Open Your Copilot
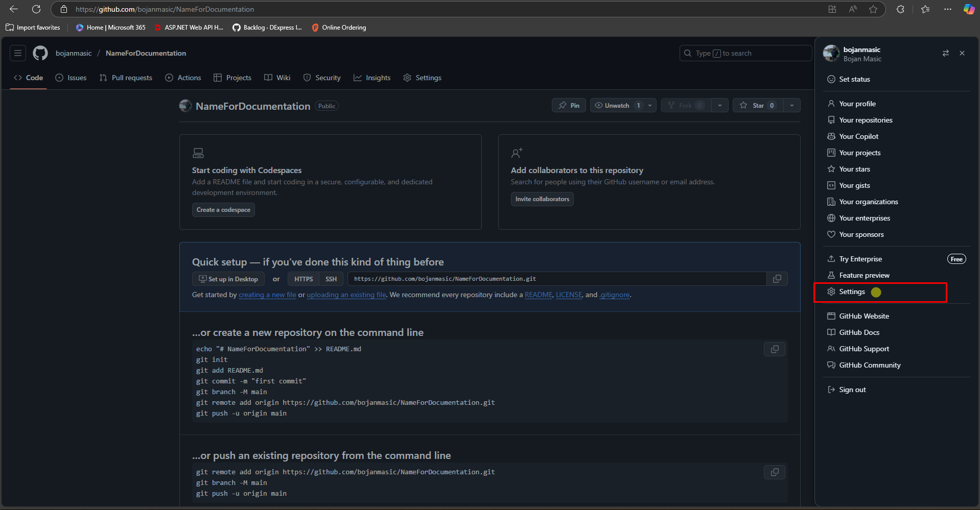980x510 pixels. [897, 136]
